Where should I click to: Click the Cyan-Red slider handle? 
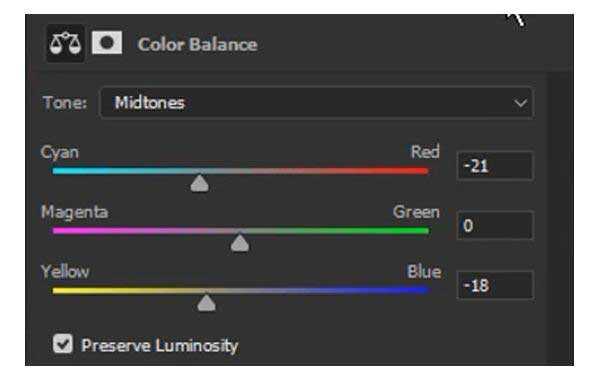pyautogui.click(x=200, y=183)
